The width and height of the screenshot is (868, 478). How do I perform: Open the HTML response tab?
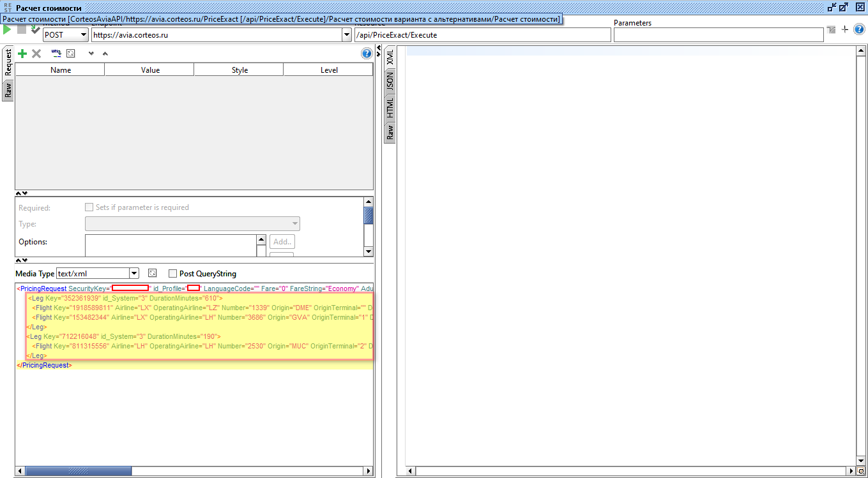[390, 108]
